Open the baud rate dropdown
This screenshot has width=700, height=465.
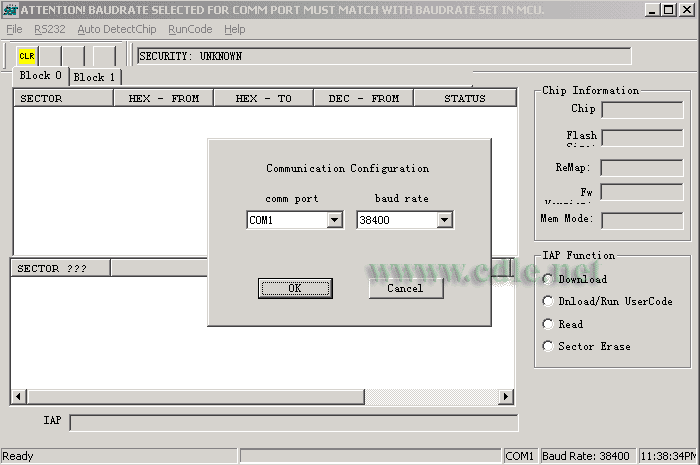click(445, 220)
